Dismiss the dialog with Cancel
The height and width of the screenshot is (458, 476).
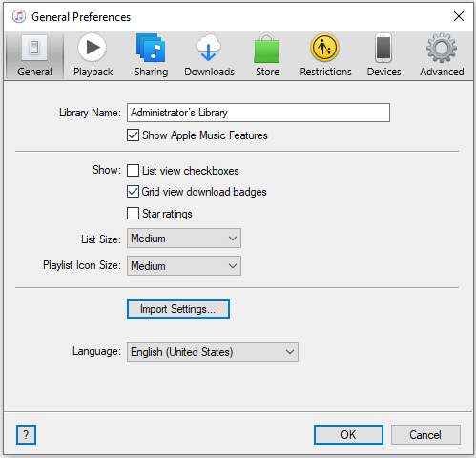(x=425, y=434)
